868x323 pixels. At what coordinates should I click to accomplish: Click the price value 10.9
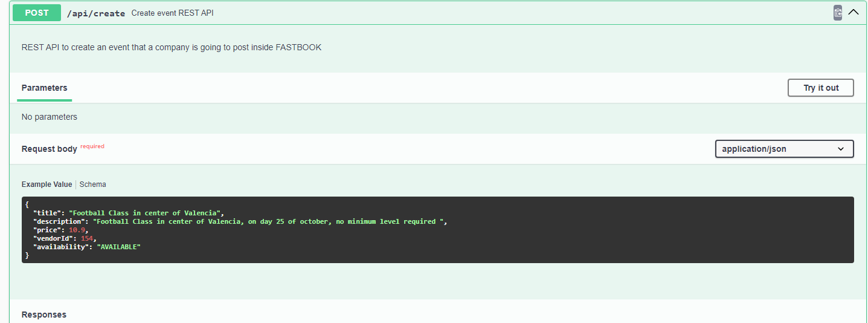77,230
